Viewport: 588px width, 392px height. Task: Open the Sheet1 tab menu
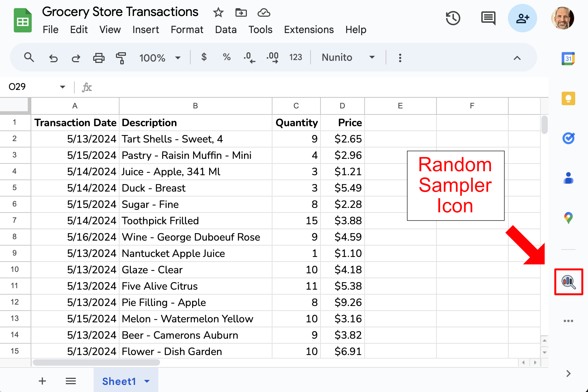(x=146, y=381)
